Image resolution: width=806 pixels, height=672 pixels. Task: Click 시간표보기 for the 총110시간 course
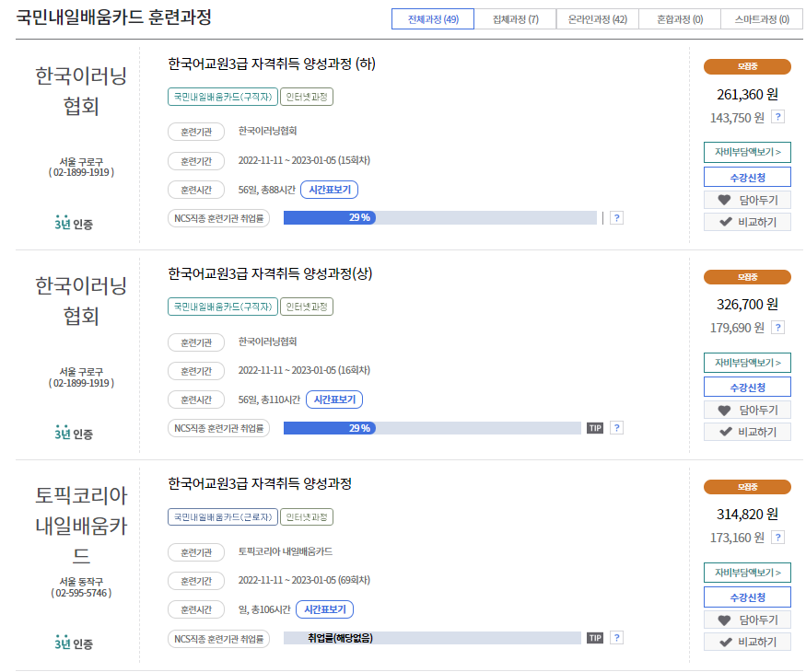[334, 400]
